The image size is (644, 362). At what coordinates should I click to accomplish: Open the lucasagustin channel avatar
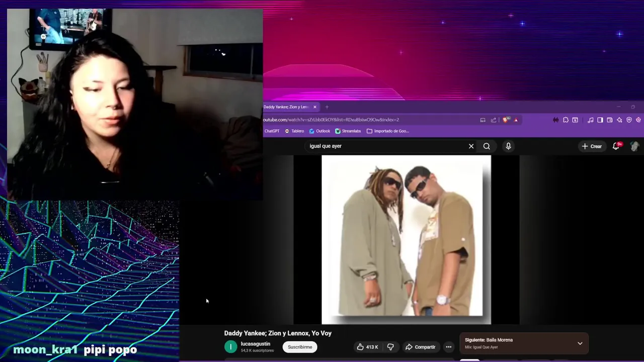(x=230, y=347)
